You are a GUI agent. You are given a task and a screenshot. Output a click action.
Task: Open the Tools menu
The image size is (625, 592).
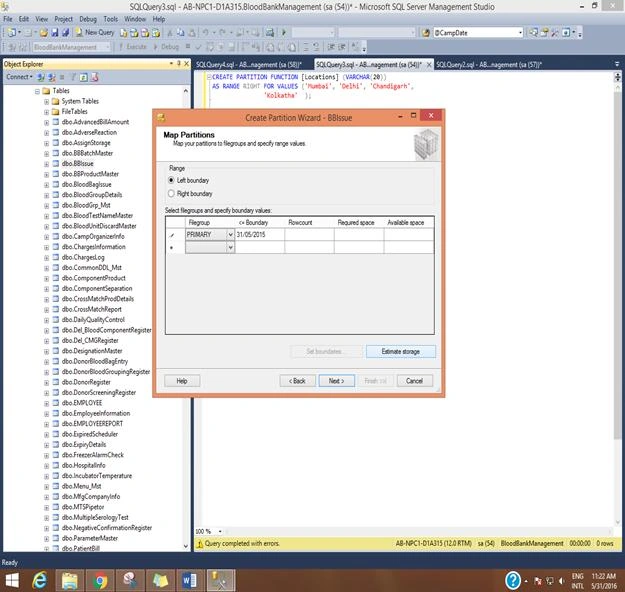click(110, 19)
